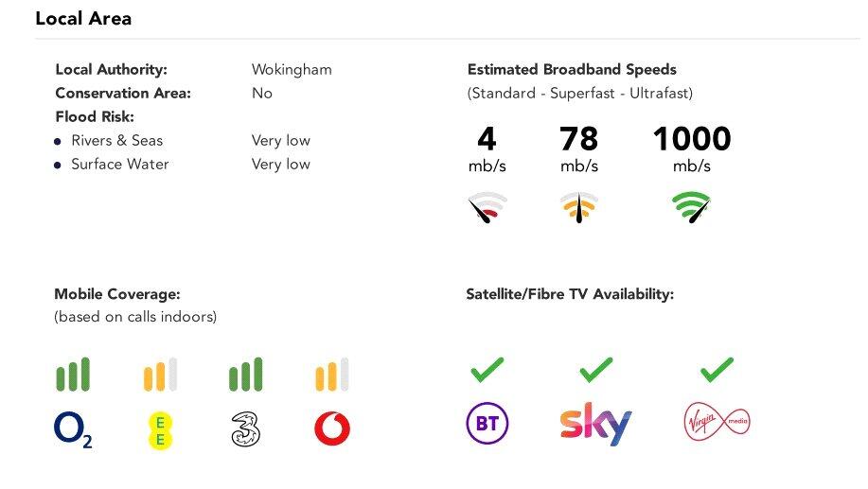Viewport: 868px width, 489px height.
Task: Click the BT logo
Action: [x=487, y=424]
